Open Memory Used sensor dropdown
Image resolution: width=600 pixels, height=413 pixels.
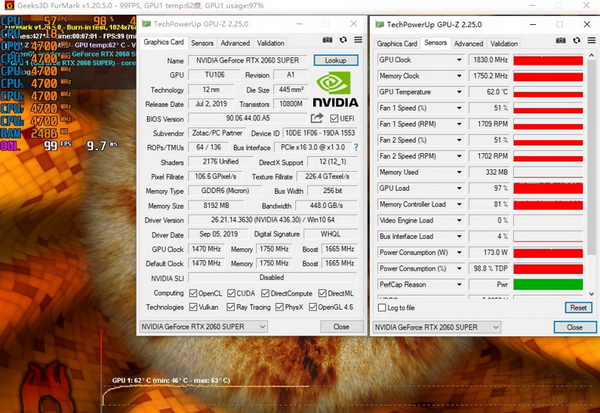(458, 172)
